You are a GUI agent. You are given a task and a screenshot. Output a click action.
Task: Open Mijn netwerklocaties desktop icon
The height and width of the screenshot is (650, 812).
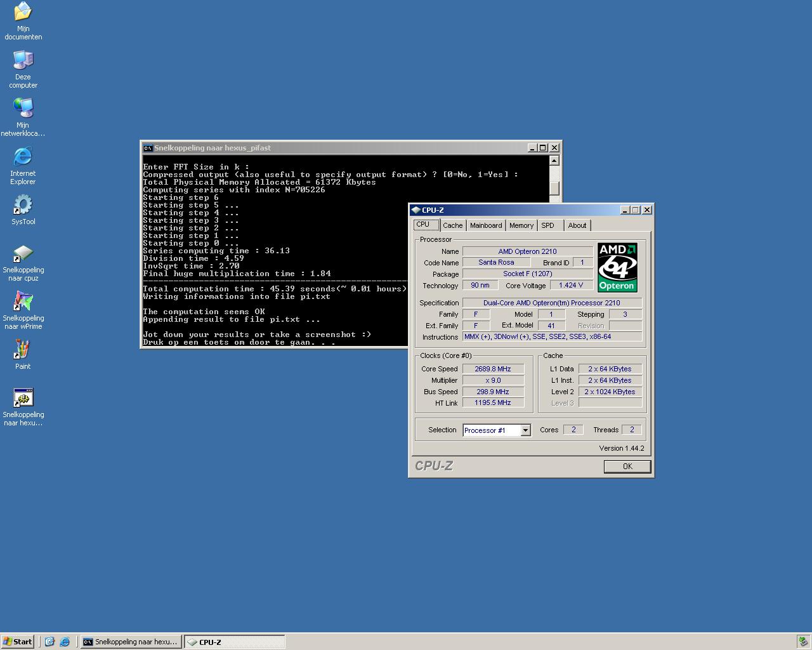point(23,117)
